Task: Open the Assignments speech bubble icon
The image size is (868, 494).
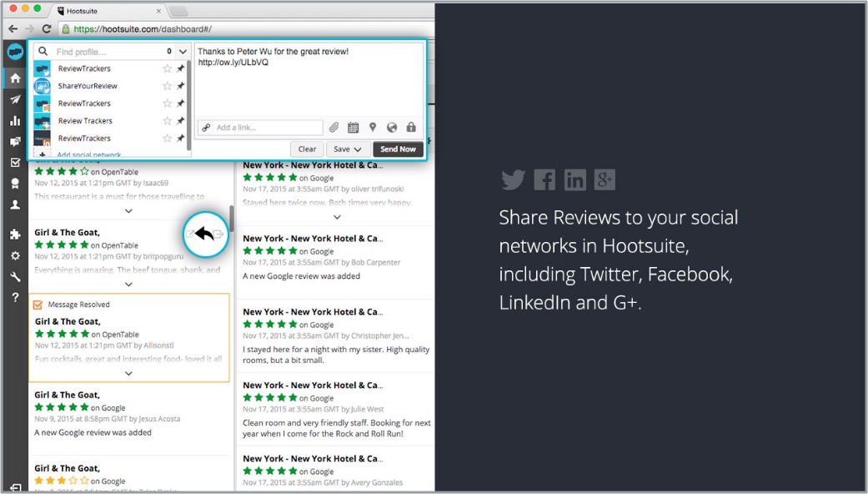Action: point(15,142)
